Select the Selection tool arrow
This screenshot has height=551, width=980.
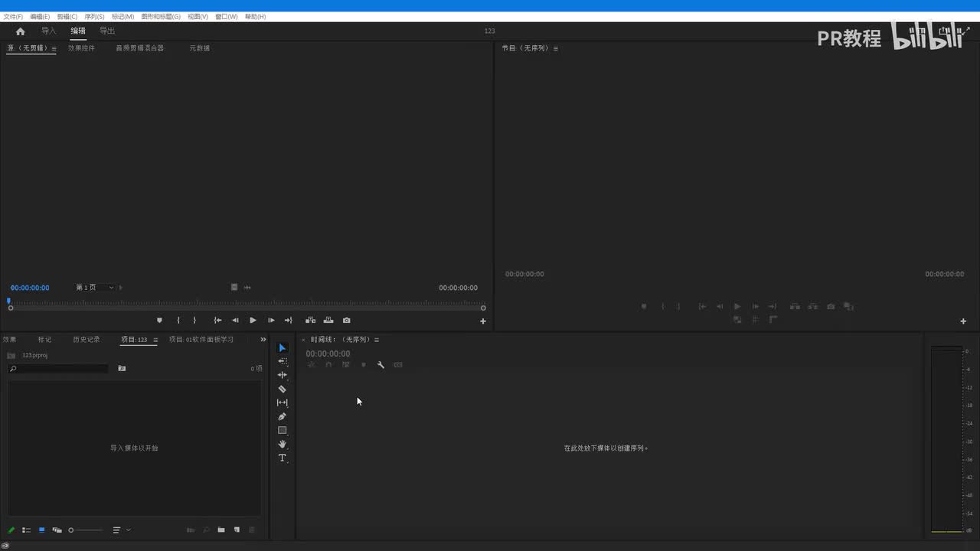[x=283, y=348]
